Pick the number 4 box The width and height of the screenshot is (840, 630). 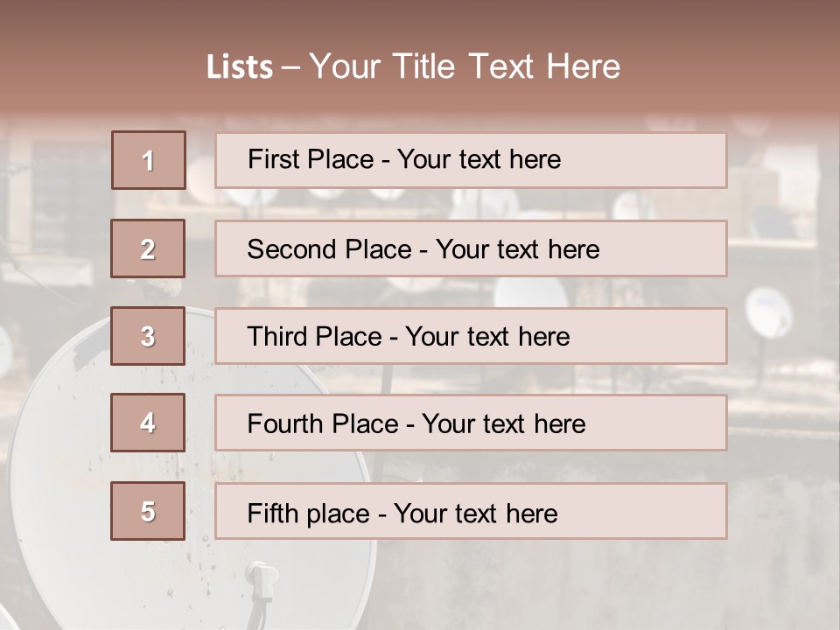click(148, 423)
